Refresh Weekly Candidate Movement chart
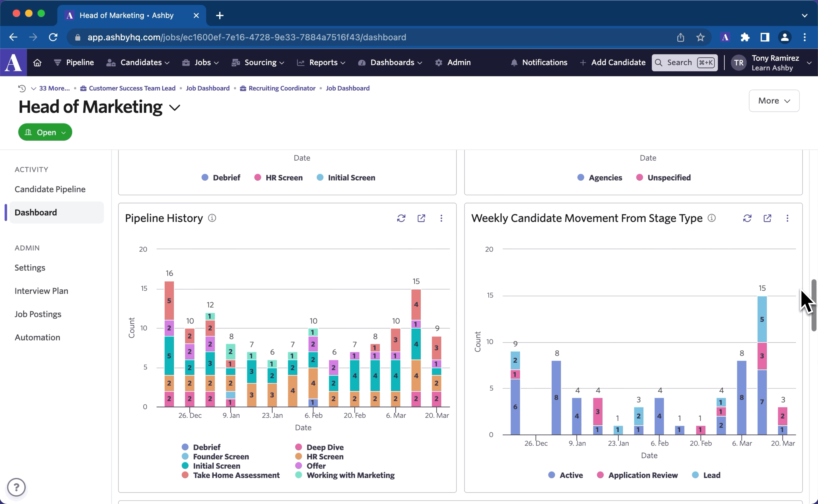Screen dimensions: 818x504 pos(747,218)
